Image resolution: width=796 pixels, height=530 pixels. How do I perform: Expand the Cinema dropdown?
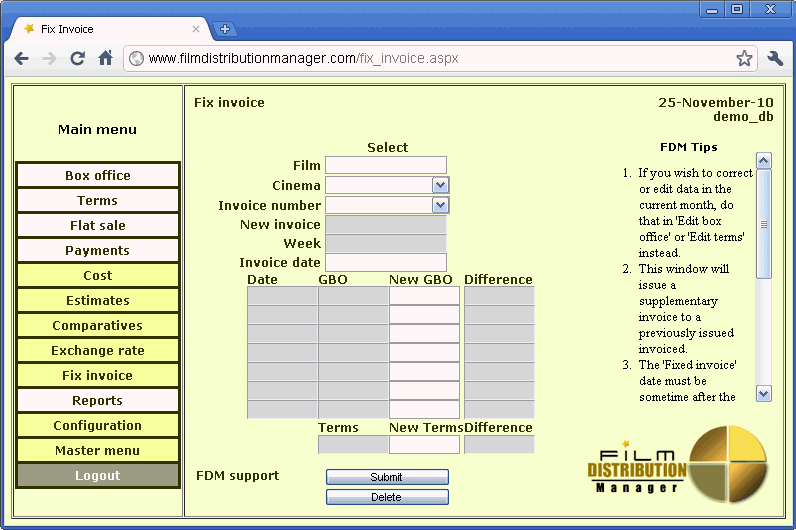coord(440,185)
